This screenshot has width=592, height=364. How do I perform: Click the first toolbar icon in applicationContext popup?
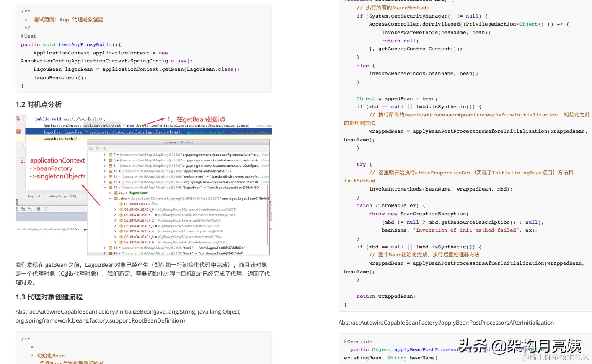pos(91,148)
